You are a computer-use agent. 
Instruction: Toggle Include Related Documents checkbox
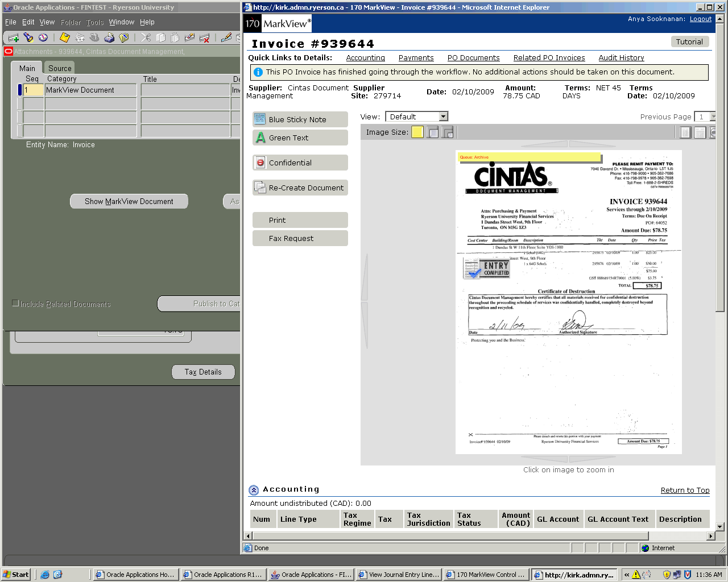coord(16,304)
